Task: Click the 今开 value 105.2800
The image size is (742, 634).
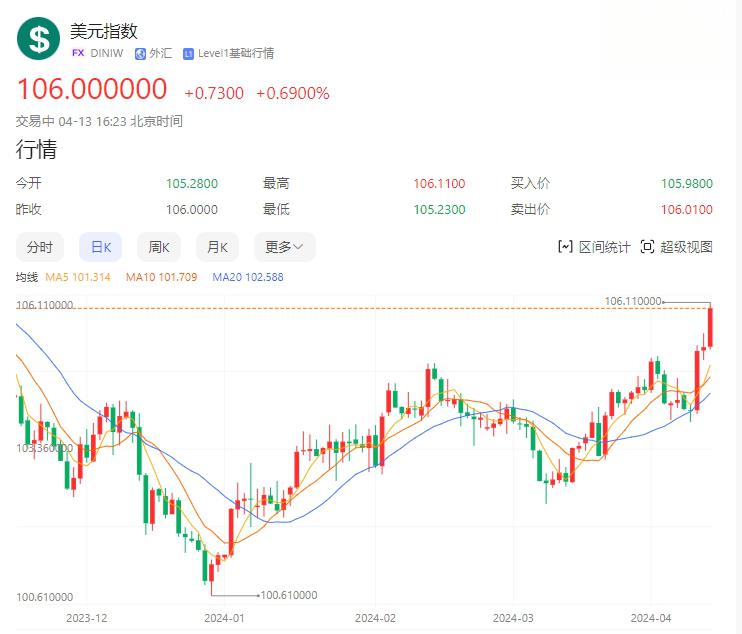Action: point(192,184)
